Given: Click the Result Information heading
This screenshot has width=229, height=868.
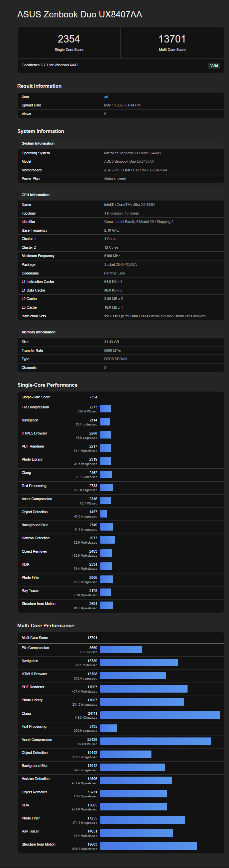Looking at the screenshot, I should click(39, 86).
